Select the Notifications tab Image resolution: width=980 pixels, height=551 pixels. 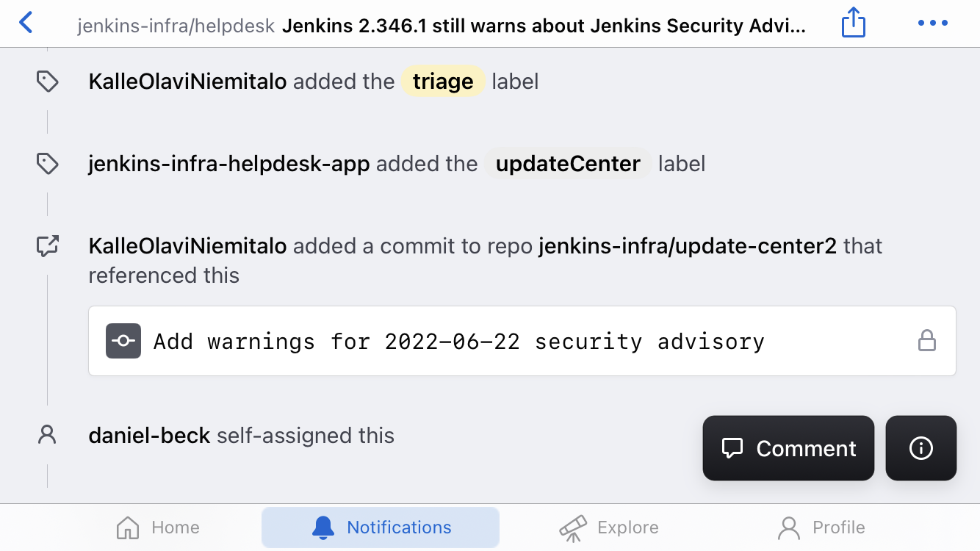coord(380,527)
